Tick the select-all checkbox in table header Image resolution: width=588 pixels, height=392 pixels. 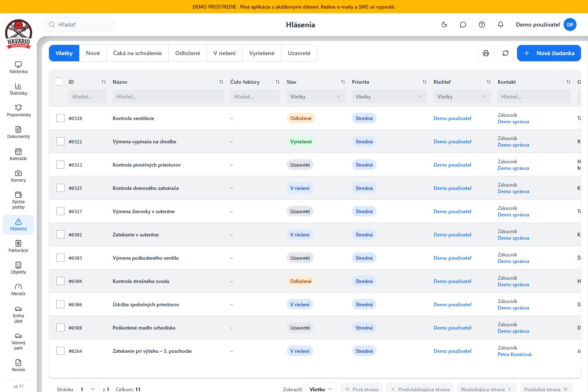click(x=59, y=82)
